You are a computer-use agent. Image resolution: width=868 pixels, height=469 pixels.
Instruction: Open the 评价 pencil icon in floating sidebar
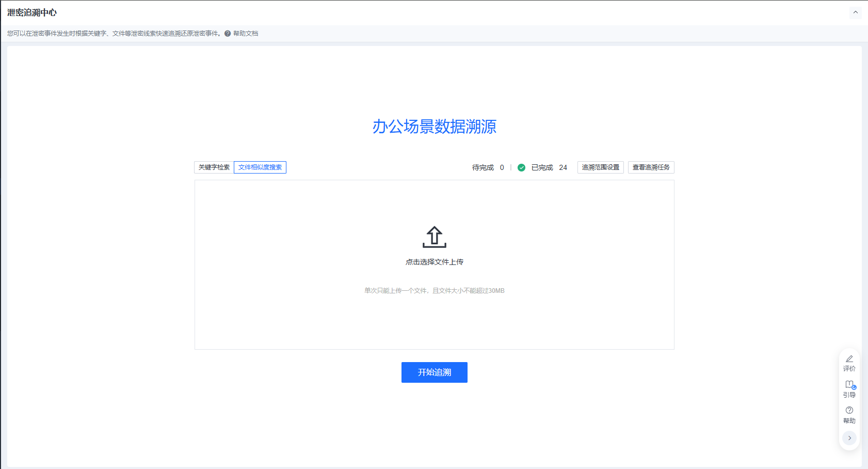pos(849,359)
